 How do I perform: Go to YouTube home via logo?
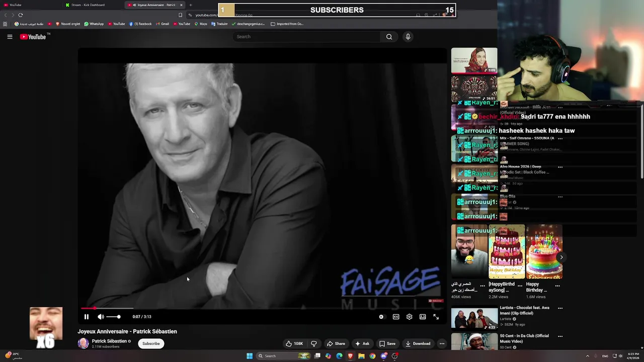(33, 37)
